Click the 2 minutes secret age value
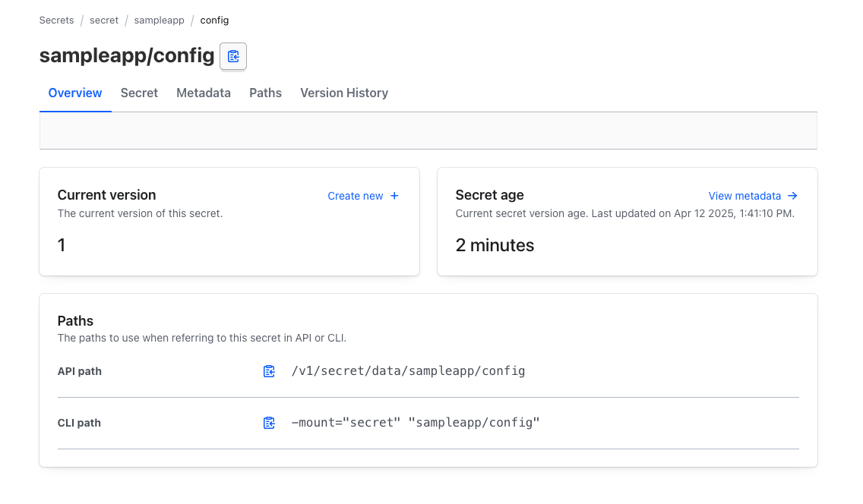Image resolution: width=863 pixels, height=504 pixels. click(495, 245)
